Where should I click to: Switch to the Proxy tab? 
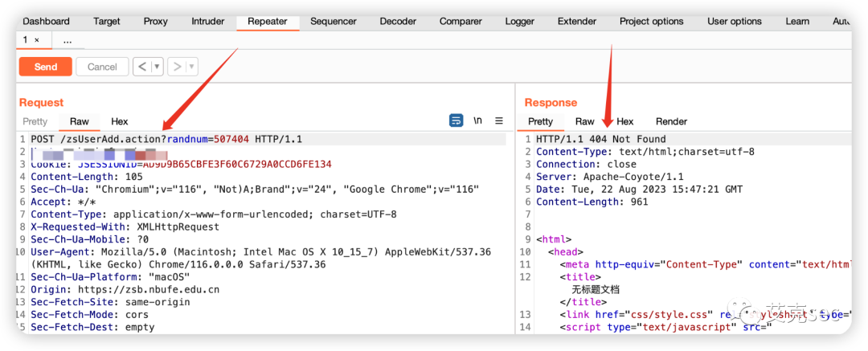(155, 22)
